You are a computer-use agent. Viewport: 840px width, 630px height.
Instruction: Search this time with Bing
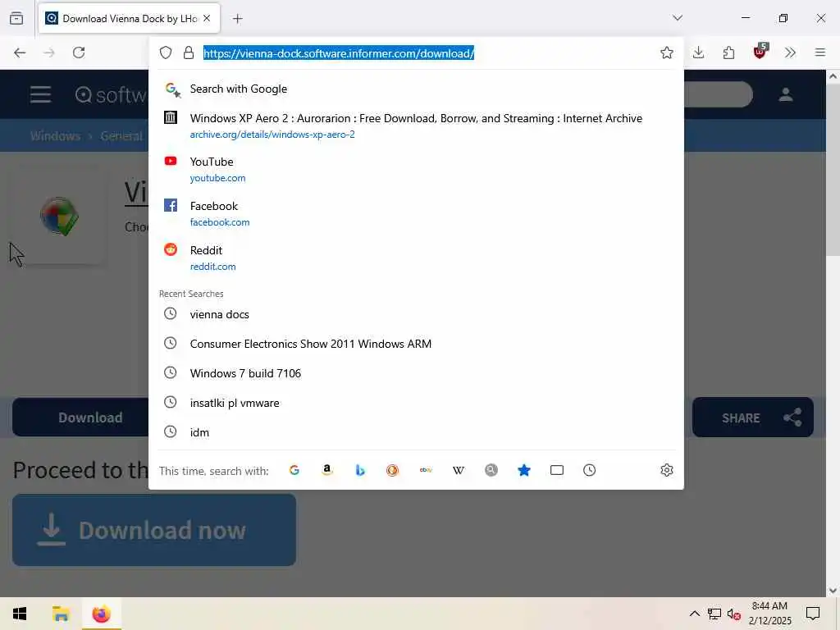pos(360,470)
